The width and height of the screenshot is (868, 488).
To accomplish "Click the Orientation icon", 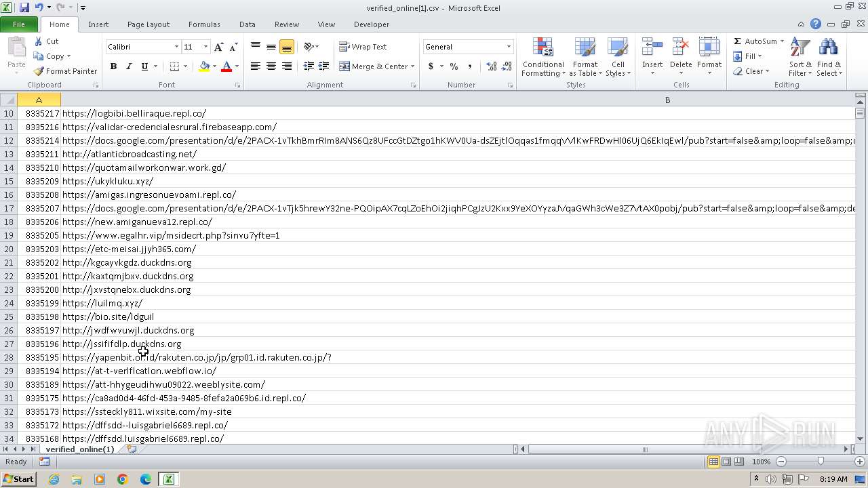I will (x=309, y=47).
